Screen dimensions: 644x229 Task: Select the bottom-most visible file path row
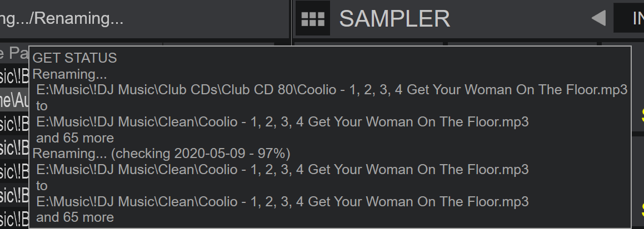[x=14, y=219]
